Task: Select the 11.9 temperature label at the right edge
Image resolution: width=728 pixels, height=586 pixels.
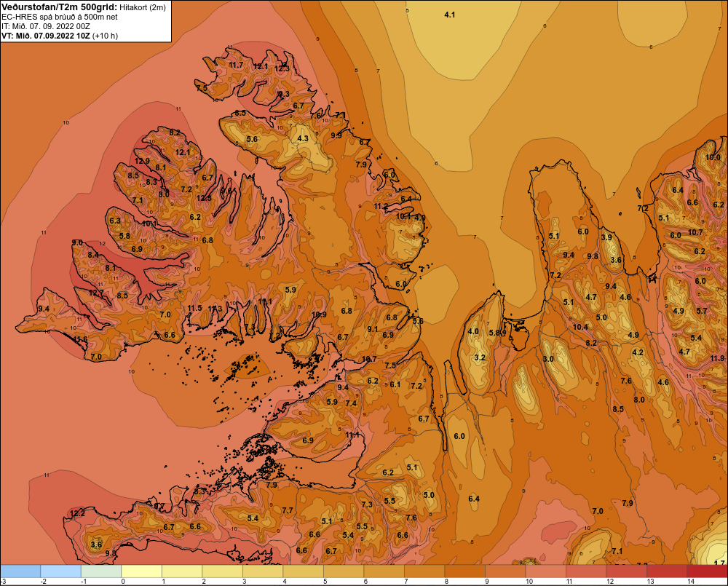Action: point(717,358)
